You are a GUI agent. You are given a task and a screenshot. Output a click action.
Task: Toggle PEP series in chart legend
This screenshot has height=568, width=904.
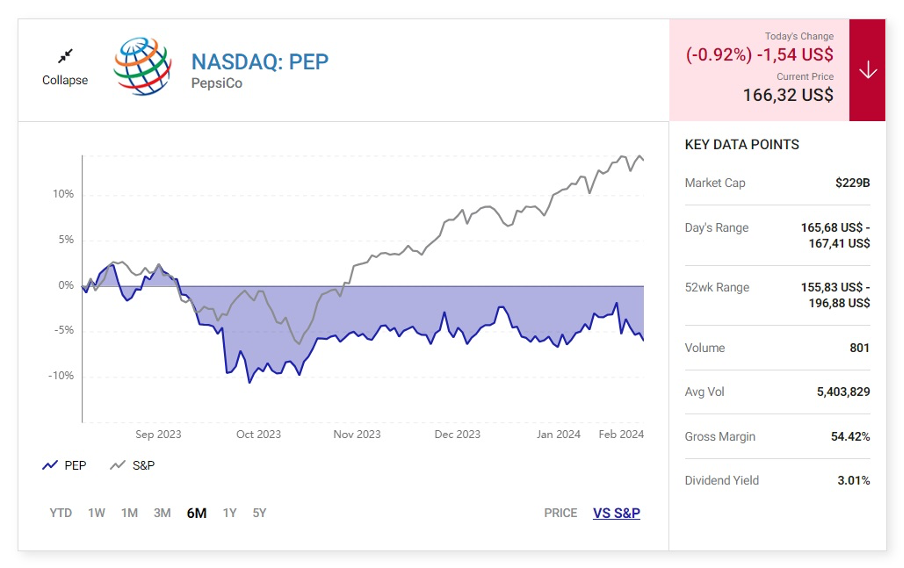[x=75, y=466]
